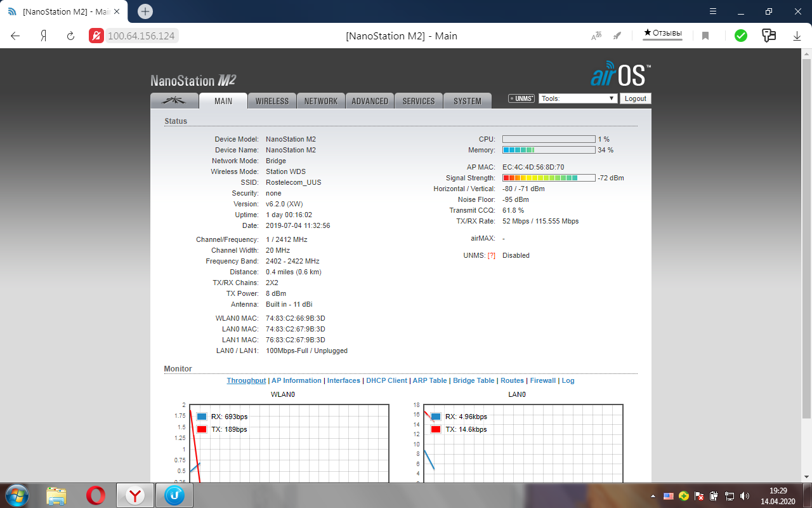The image size is (812, 508).
Task: Open the Ubiquiti logo tab
Action: click(x=173, y=101)
